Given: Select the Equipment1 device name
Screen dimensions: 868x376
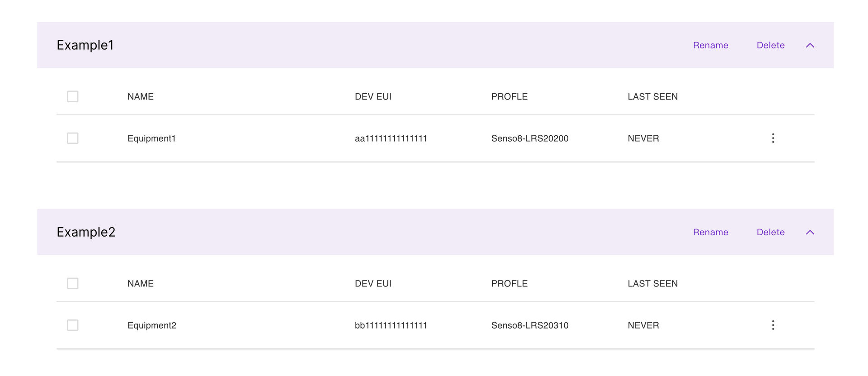Looking at the screenshot, I should [151, 138].
